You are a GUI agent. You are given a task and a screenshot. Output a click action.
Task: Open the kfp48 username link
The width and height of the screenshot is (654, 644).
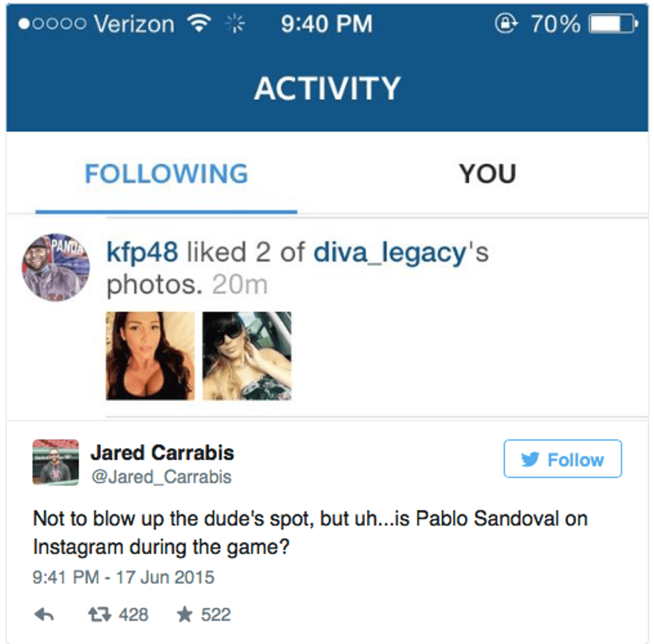[x=142, y=253]
